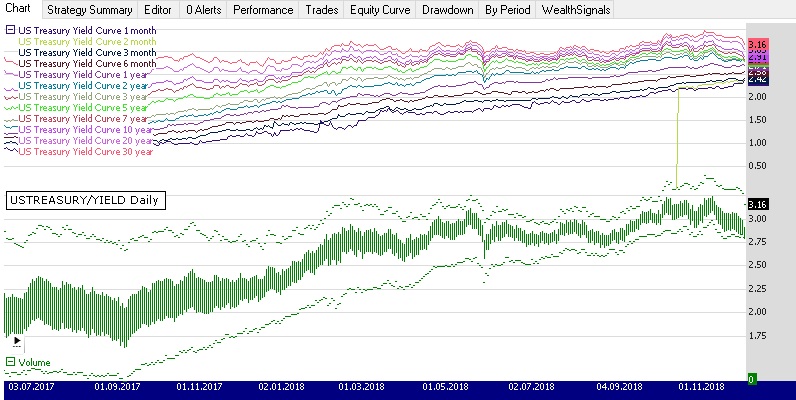Click the 01.09.2017 date on time axis
The image size is (796, 400).
pyautogui.click(x=118, y=385)
